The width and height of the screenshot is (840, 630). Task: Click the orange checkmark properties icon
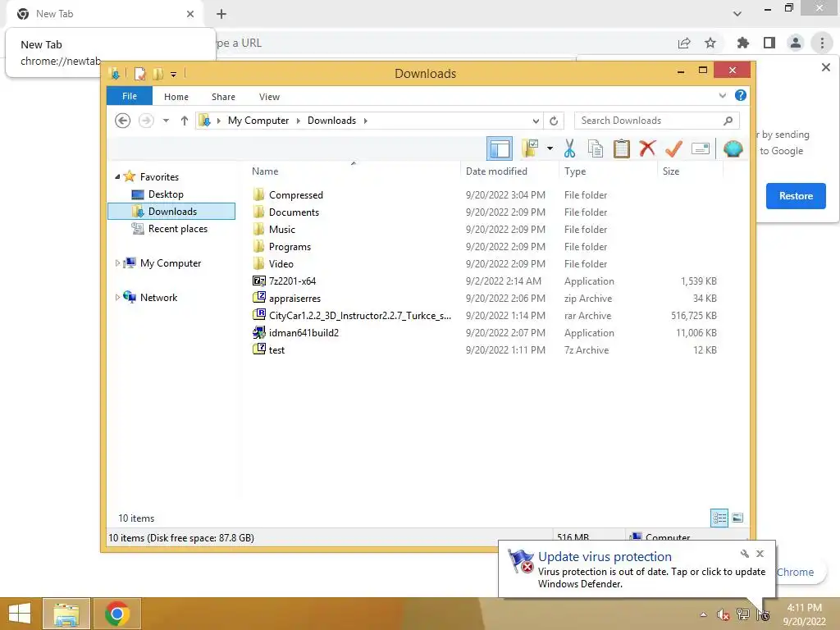(673, 148)
